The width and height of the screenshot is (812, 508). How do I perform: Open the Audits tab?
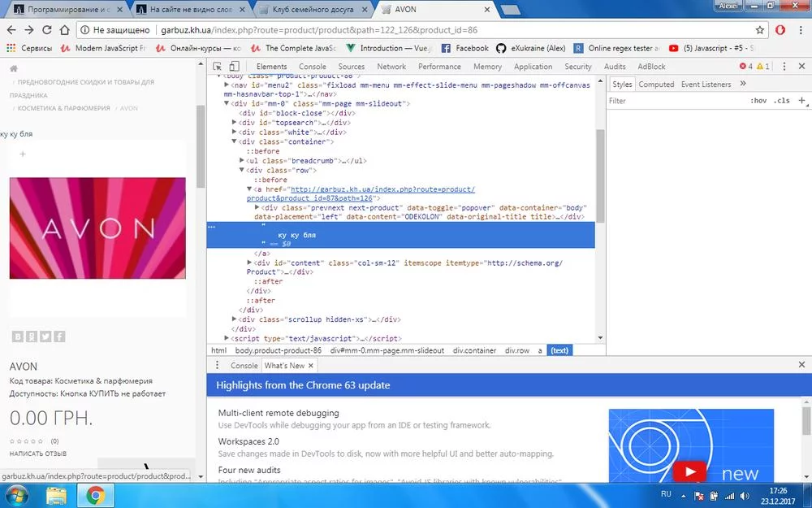(615, 67)
